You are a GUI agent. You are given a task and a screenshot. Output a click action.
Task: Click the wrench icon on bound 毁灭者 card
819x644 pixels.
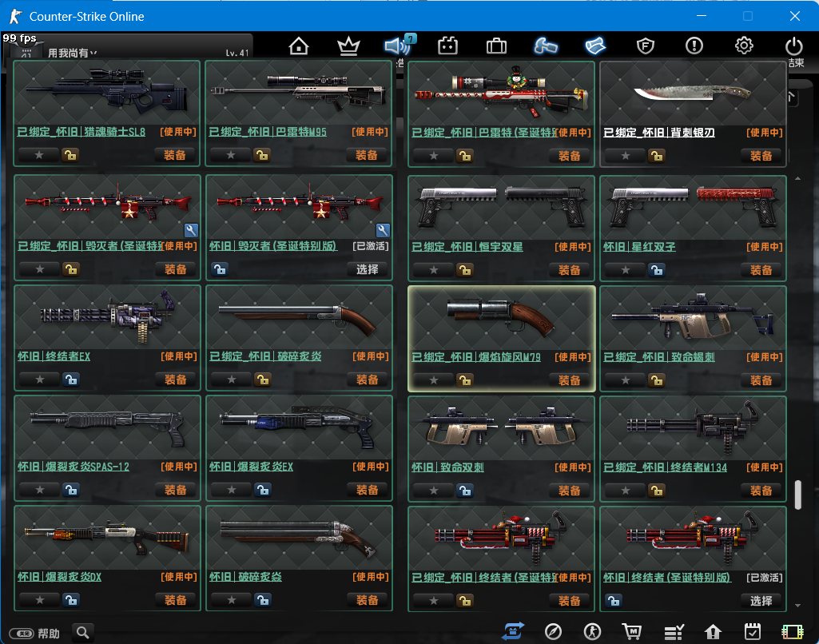tap(191, 230)
